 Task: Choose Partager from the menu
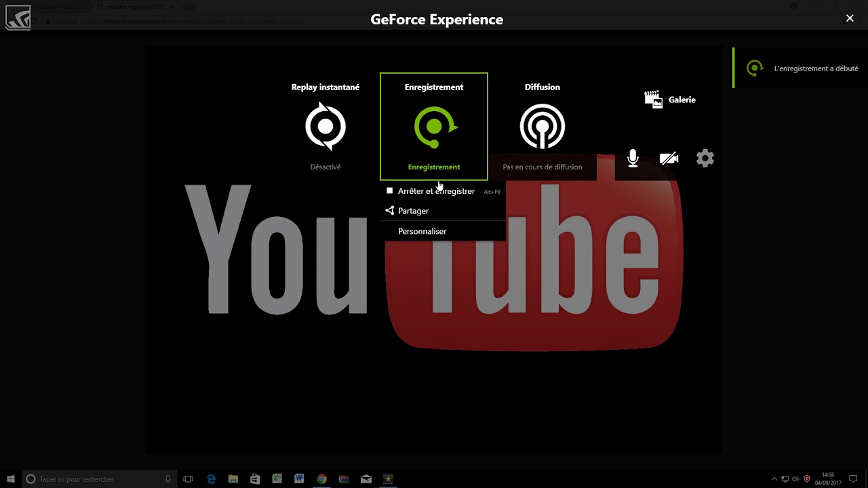click(443, 211)
